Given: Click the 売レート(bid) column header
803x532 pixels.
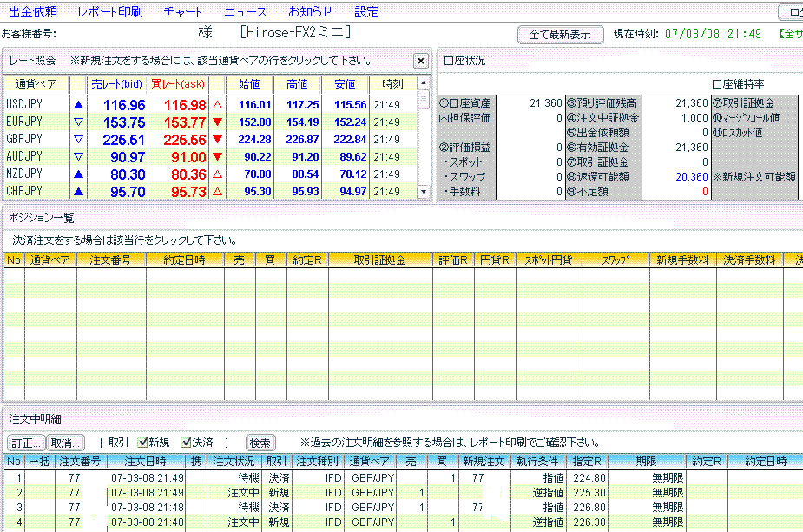Looking at the screenshot, I should [x=117, y=84].
